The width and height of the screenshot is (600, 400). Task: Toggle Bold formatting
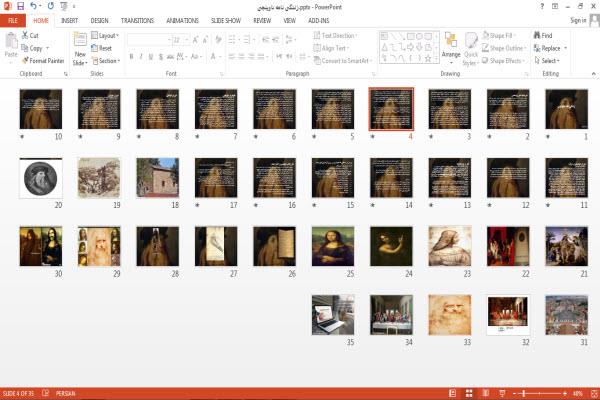point(131,57)
